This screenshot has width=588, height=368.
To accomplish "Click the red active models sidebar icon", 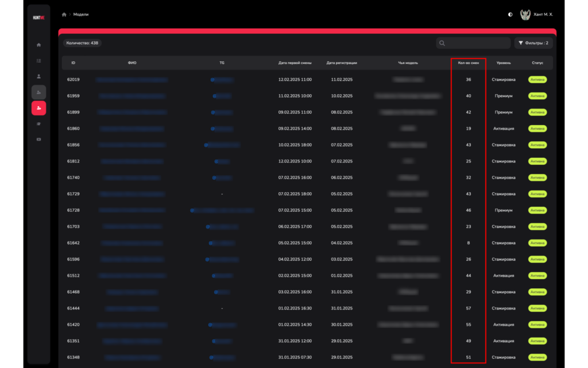I will [x=38, y=108].
